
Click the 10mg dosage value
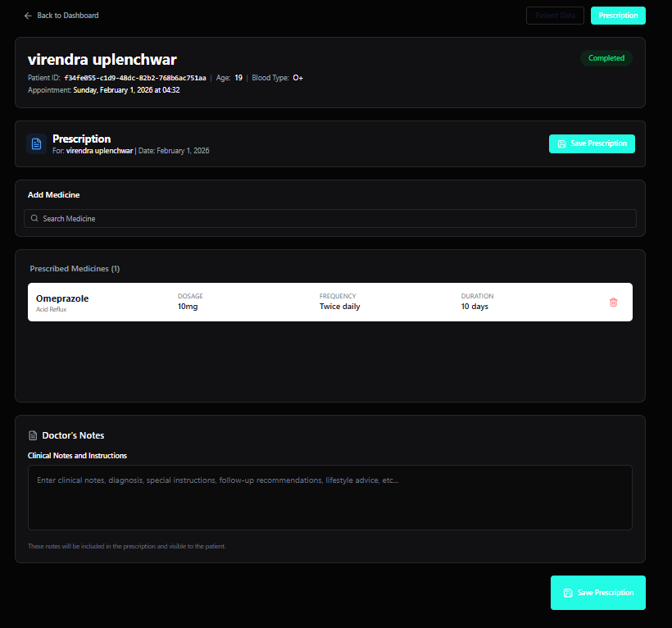pyautogui.click(x=188, y=307)
